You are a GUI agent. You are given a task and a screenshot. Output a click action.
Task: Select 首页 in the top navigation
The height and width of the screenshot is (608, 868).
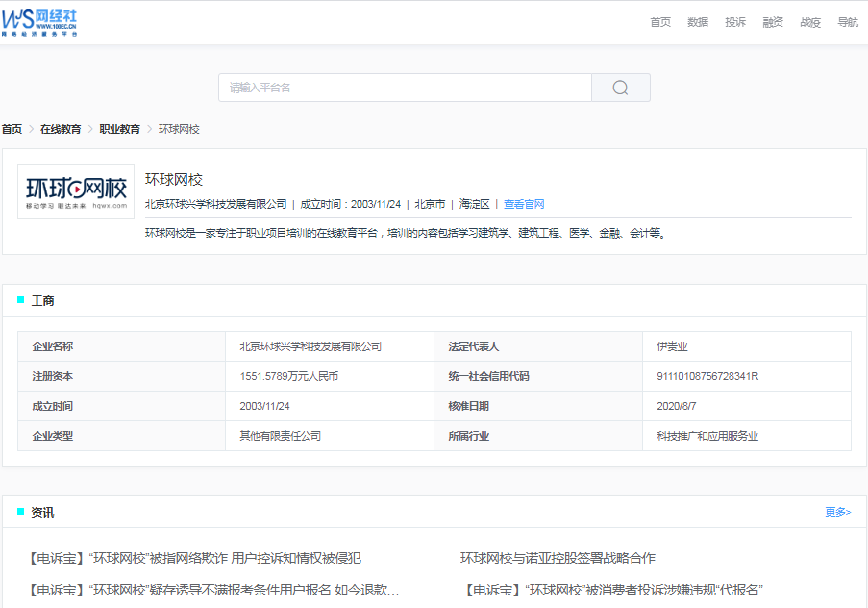click(x=659, y=21)
